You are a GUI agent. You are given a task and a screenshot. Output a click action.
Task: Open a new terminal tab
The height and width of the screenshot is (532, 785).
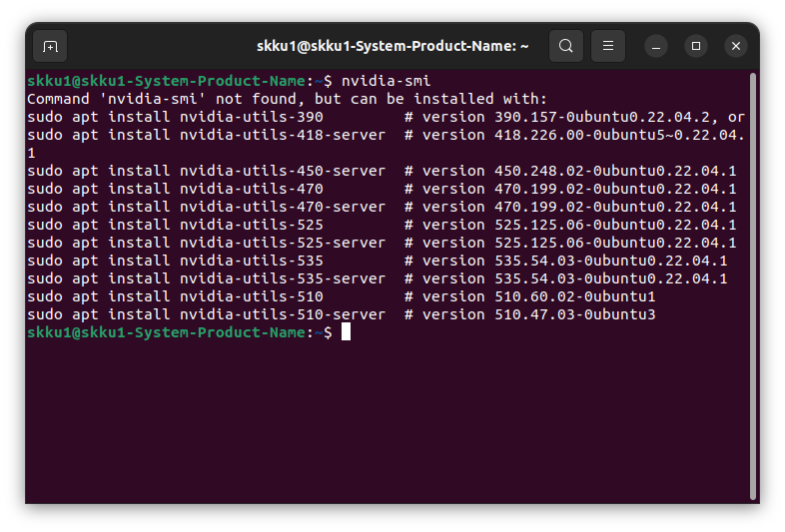pyautogui.click(x=50, y=46)
